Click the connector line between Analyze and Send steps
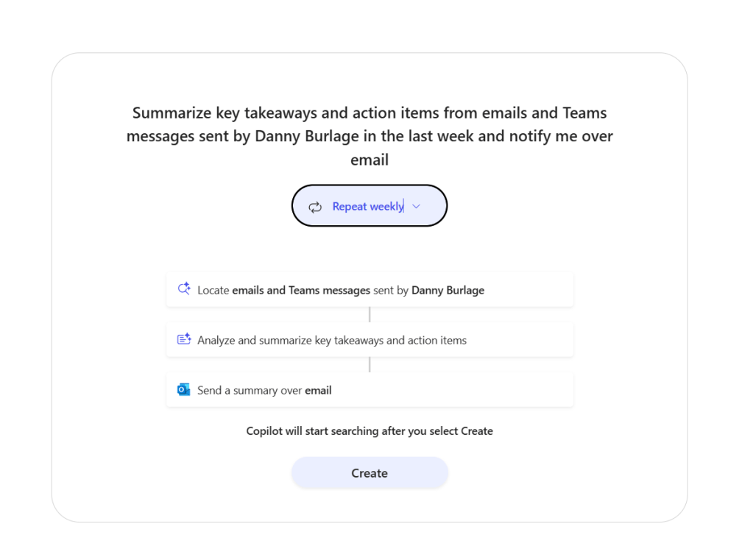Image resolution: width=753 pixels, height=560 pixels. 370,365
